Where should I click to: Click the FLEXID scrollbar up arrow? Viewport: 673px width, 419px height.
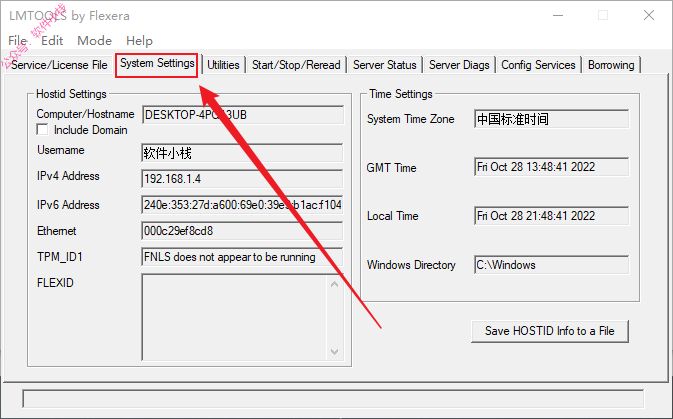coord(335,284)
